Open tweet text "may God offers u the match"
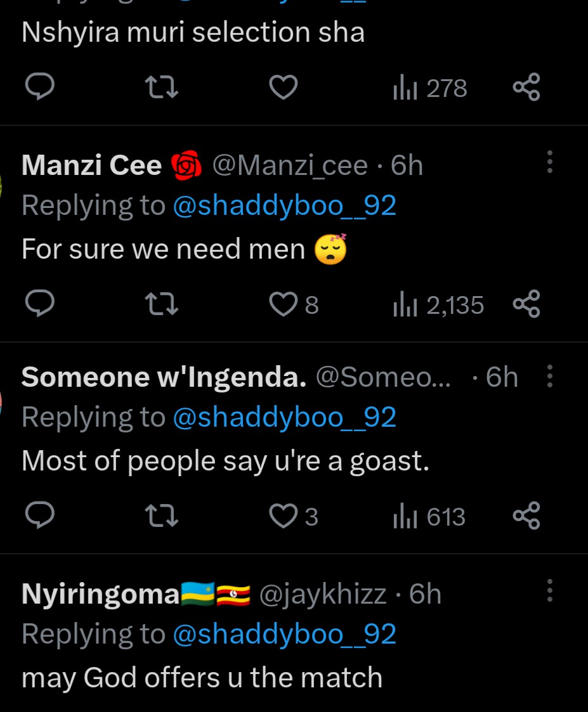 point(202,677)
